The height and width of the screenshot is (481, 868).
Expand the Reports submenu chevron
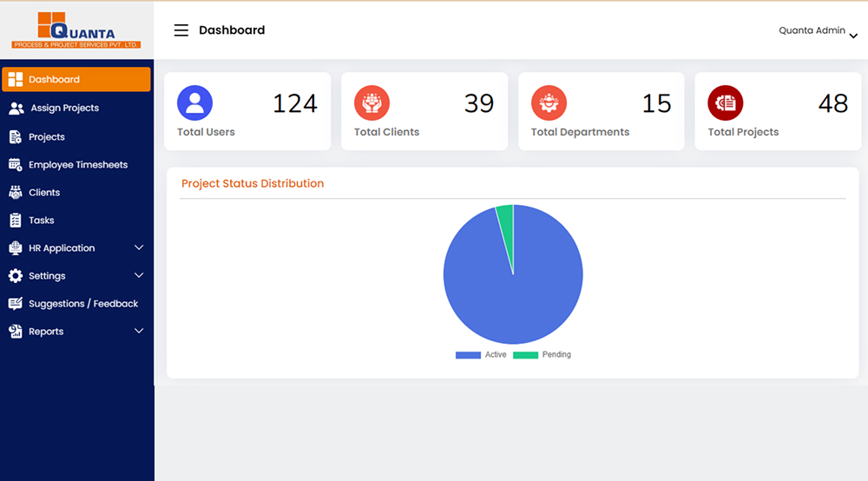click(x=139, y=331)
